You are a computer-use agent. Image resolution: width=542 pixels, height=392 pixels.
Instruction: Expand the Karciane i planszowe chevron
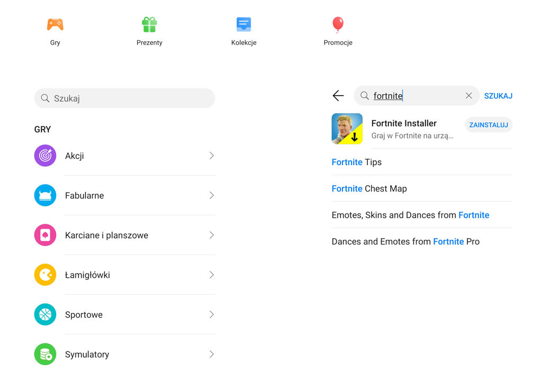coord(211,235)
